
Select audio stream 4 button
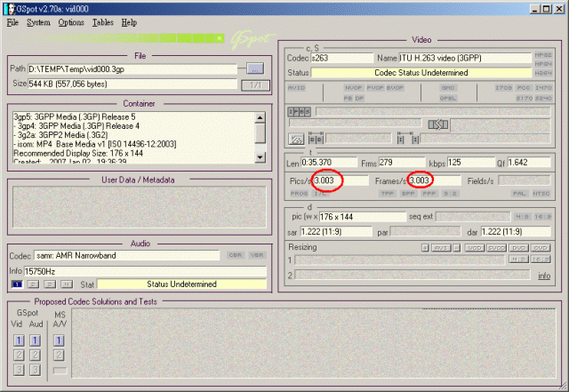(67, 284)
